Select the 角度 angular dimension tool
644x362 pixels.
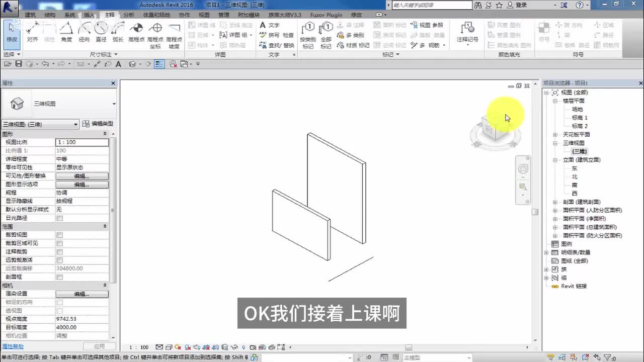point(66,33)
